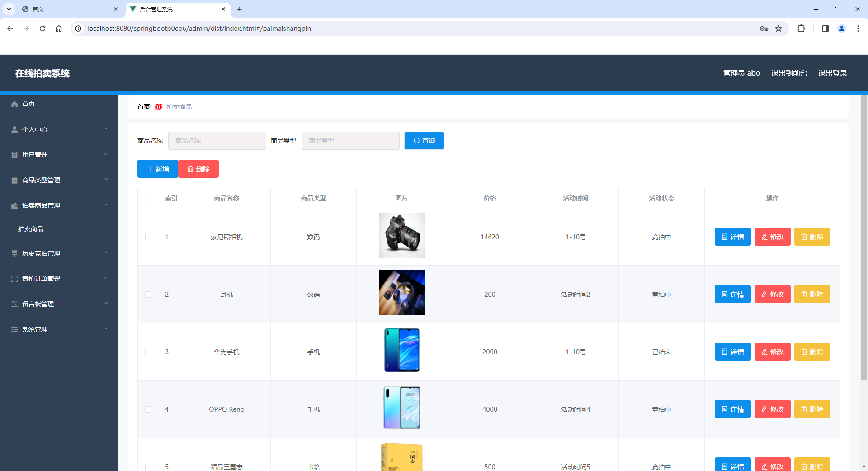Click the 系统管理 list icon
868x471 pixels.
coord(14,329)
